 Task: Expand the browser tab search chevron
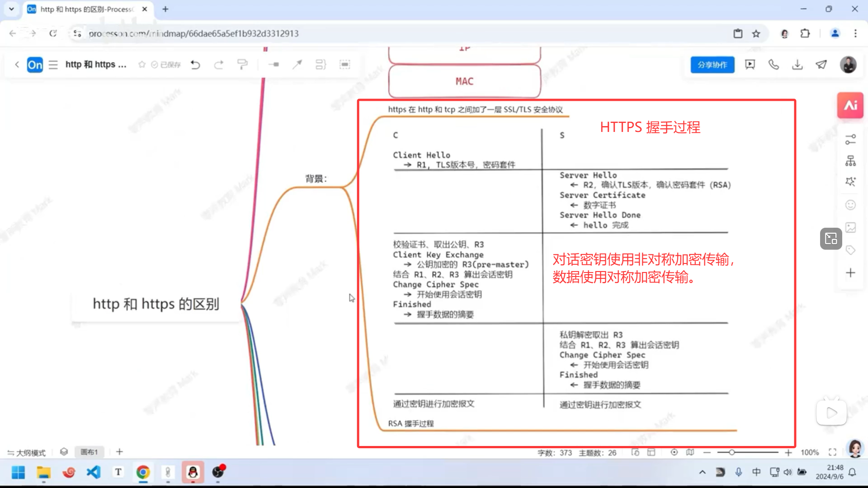click(11, 9)
